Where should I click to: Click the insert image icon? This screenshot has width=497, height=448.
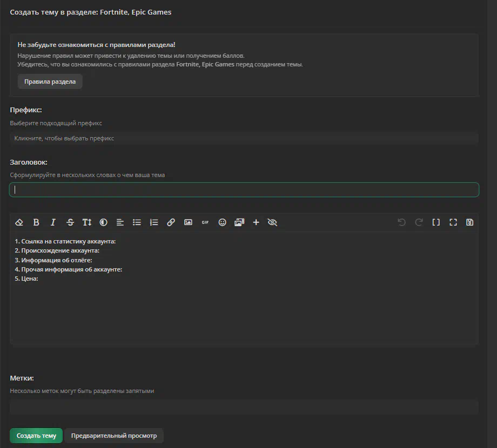(188, 222)
